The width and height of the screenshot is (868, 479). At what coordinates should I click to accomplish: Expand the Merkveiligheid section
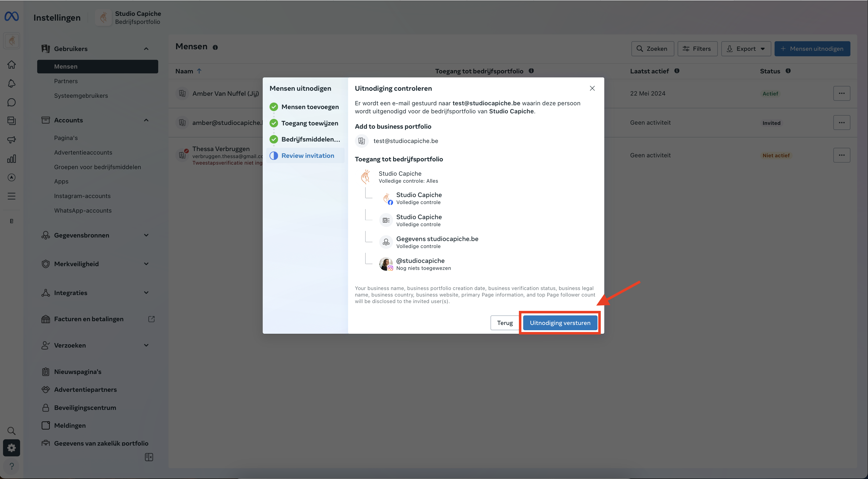146,264
